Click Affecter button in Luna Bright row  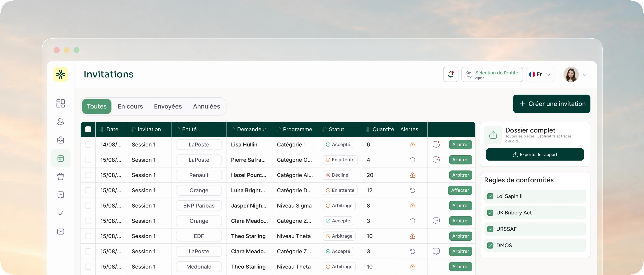(460, 190)
